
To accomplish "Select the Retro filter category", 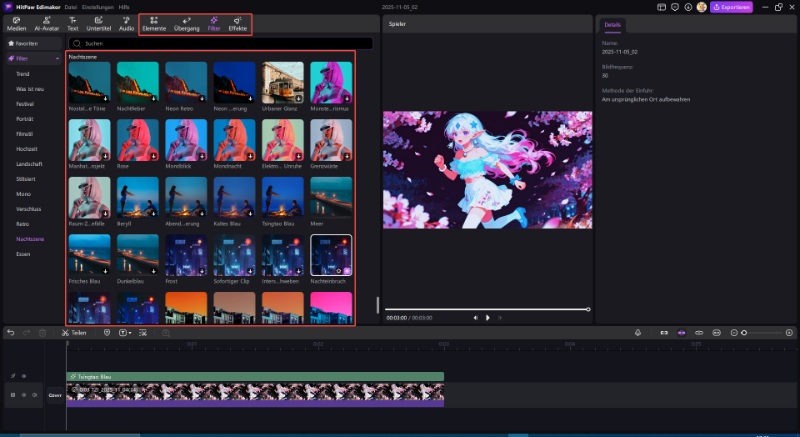I will [x=22, y=224].
